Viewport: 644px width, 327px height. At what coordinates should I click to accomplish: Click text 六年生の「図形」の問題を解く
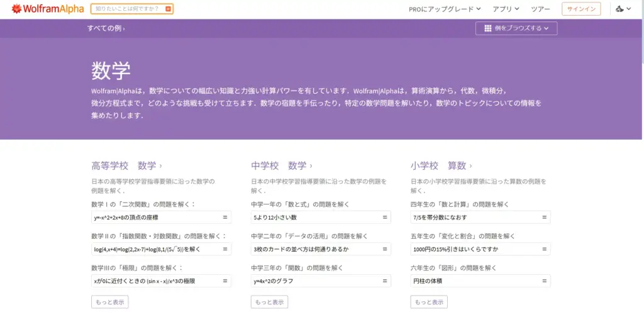(453, 268)
